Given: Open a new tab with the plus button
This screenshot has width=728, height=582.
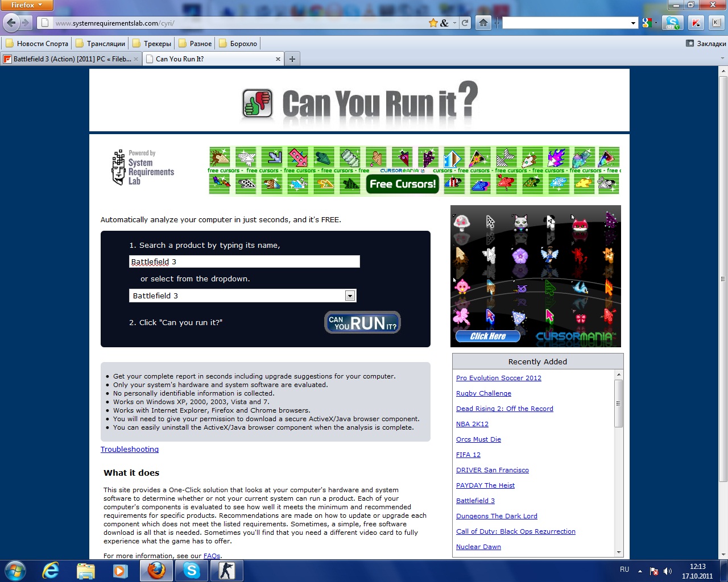Looking at the screenshot, I should [292, 59].
